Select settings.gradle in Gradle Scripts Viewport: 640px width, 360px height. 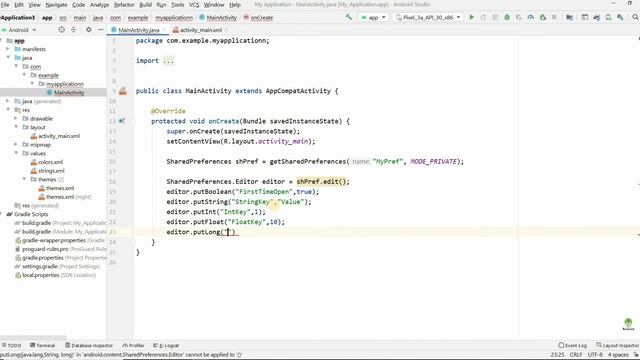57,266
